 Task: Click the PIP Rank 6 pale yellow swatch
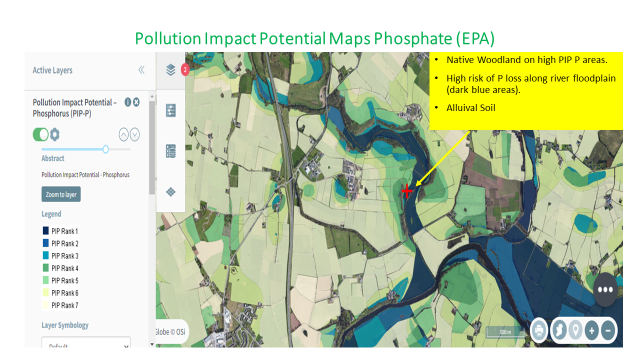point(46,292)
